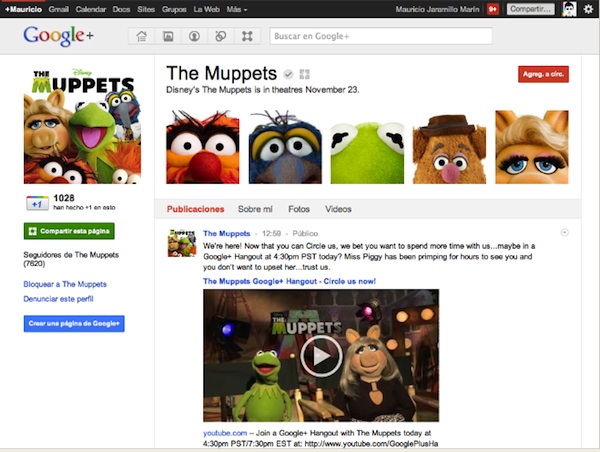
Task: Open the Profile icon in toolbar
Action: pyautogui.click(x=194, y=36)
